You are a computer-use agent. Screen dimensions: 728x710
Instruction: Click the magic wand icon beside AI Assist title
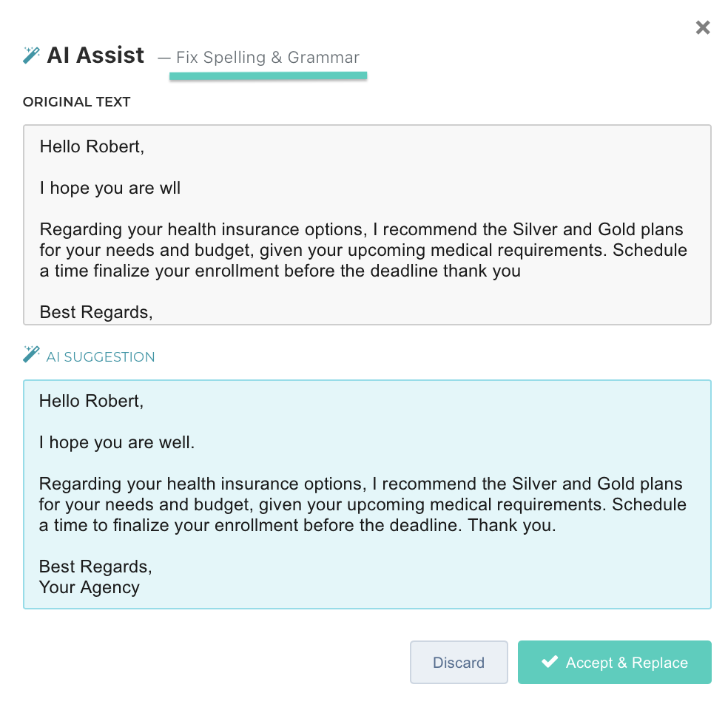[31, 55]
